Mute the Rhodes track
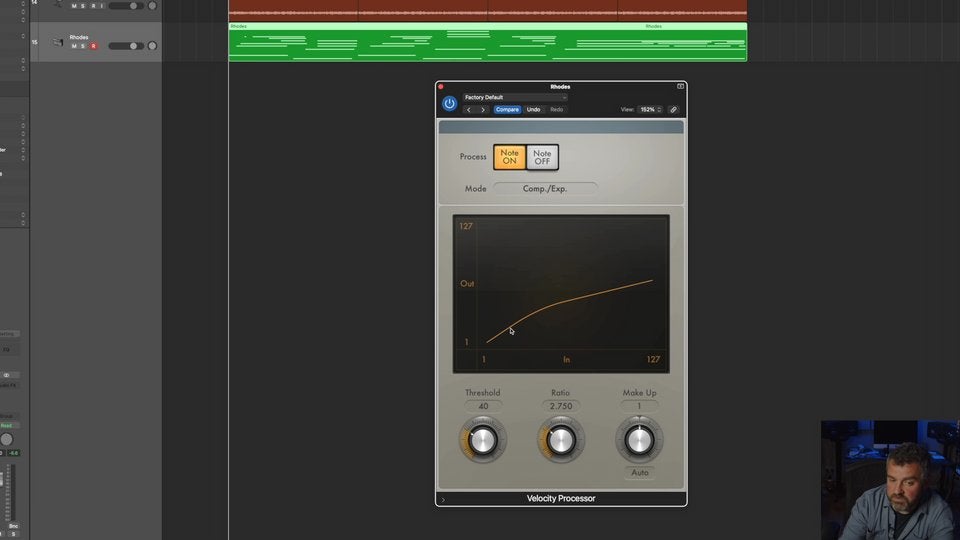This screenshot has height=540, width=960. tap(73, 46)
